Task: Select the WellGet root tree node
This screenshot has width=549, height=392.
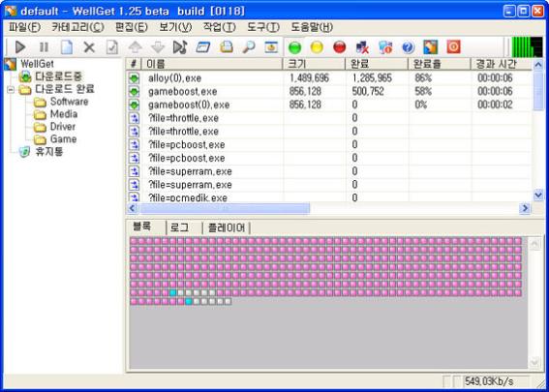Action: (x=37, y=64)
